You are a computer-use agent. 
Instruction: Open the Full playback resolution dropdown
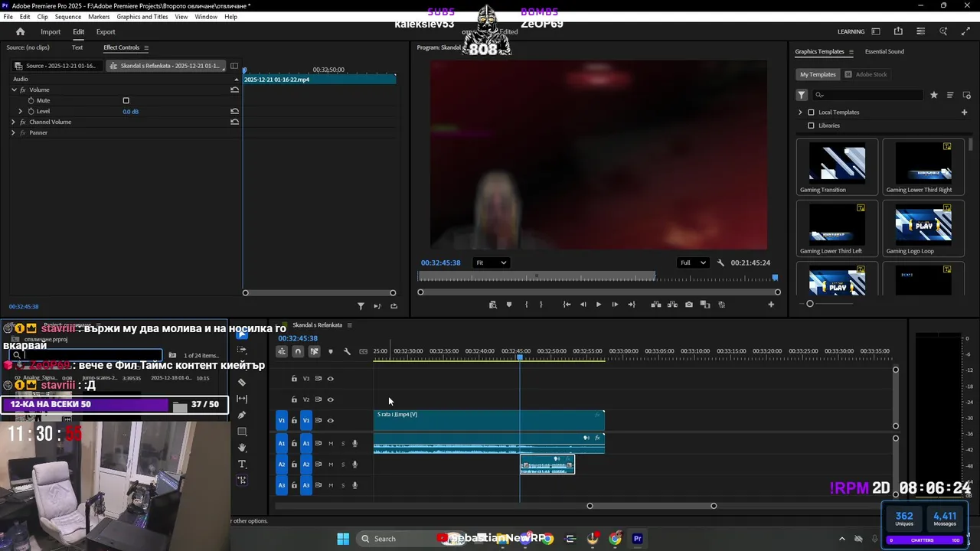(x=693, y=262)
